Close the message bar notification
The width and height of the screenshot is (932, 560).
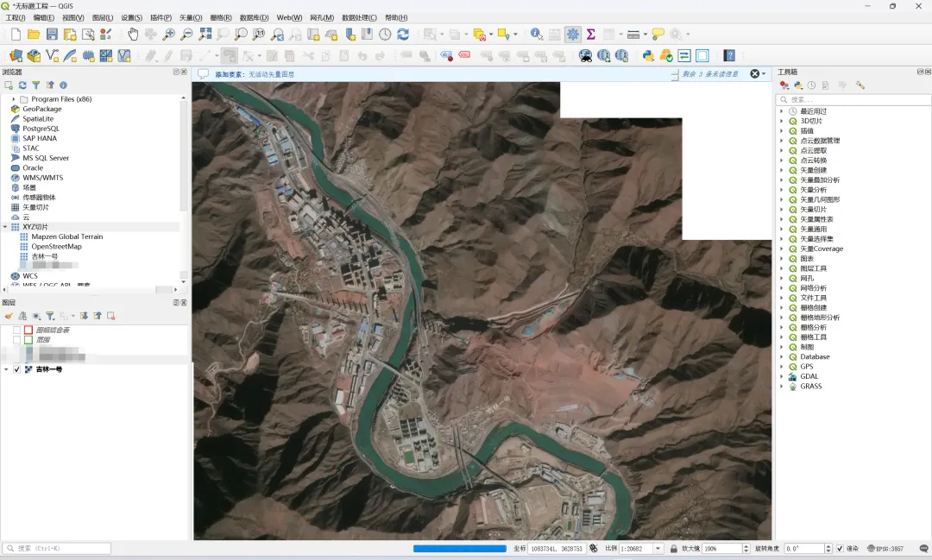point(754,74)
